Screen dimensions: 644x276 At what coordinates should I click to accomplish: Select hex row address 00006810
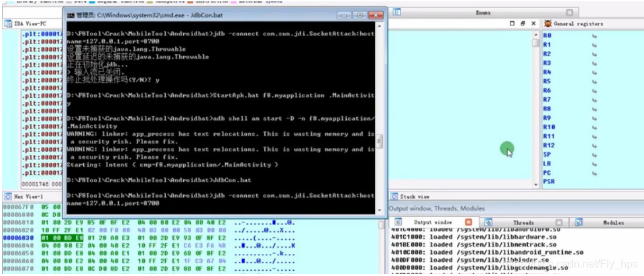[18, 222]
